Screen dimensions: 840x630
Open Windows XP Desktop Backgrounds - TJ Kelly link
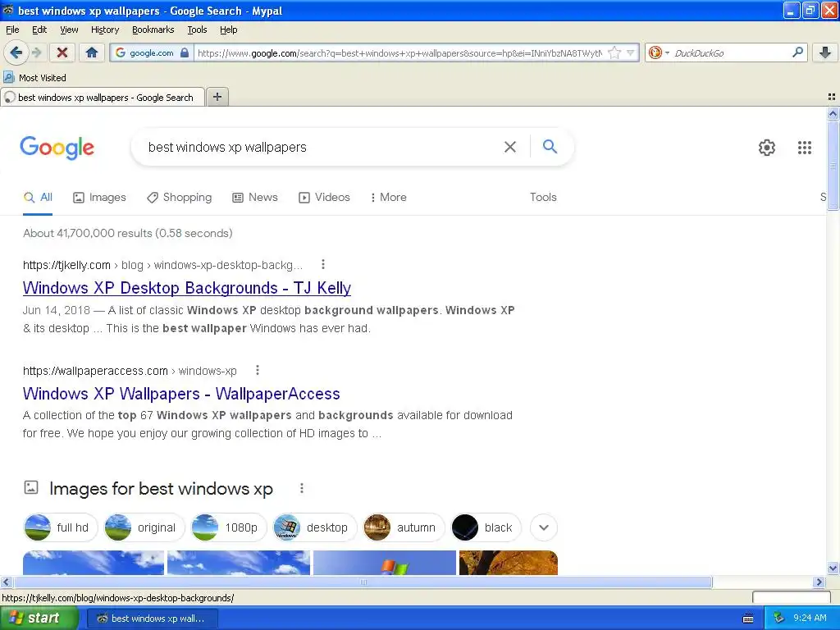(x=186, y=288)
